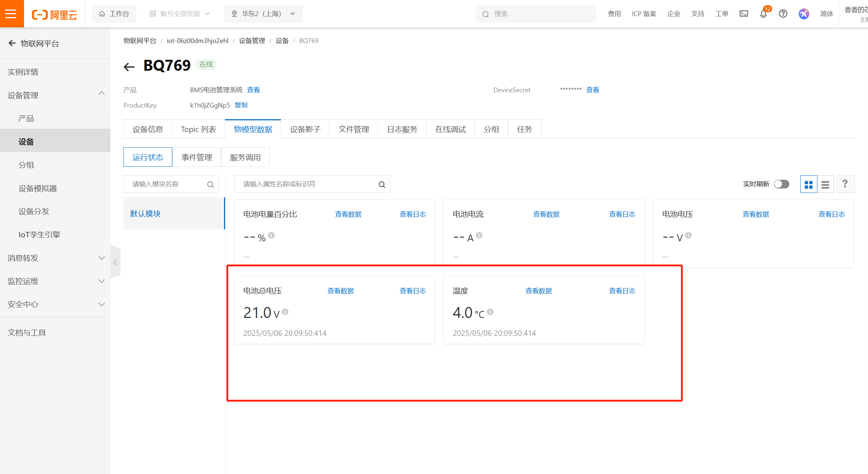Toggle the 实时刷新 real-time refresh switch
Image resolution: width=868 pixels, height=474 pixels.
click(x=782, y=184)
